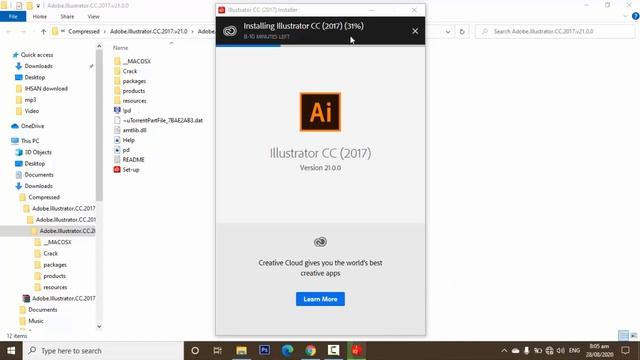
Task: Select the products folder in file list
Action: point(129,91)
